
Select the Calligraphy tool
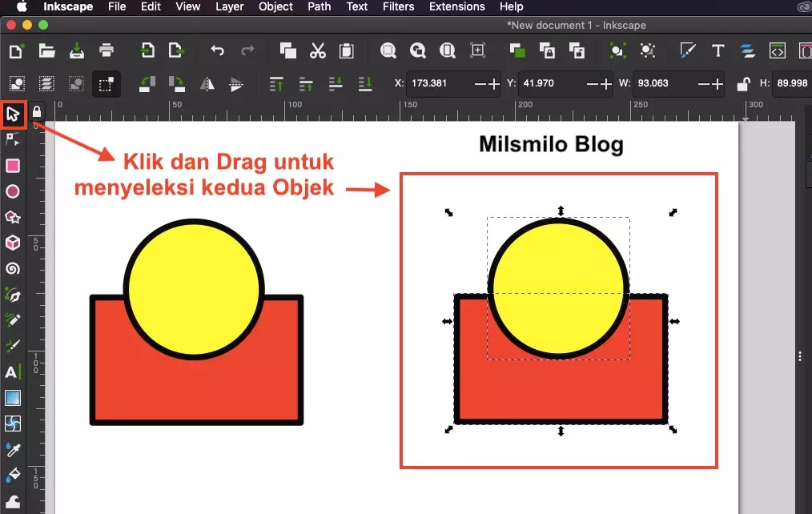13,346
